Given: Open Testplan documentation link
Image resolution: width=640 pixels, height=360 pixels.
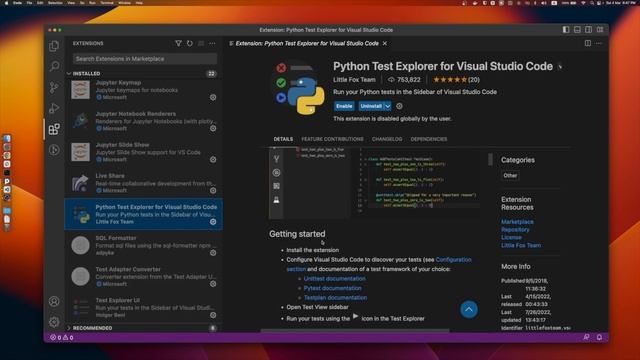Looking at the screenshot, I should [x=336, y=298].
